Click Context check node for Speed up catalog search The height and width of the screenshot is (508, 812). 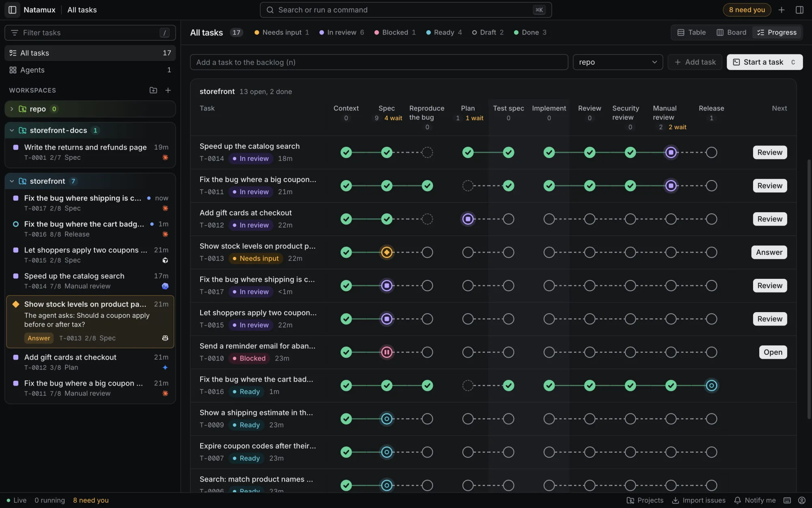coord(346,152)
